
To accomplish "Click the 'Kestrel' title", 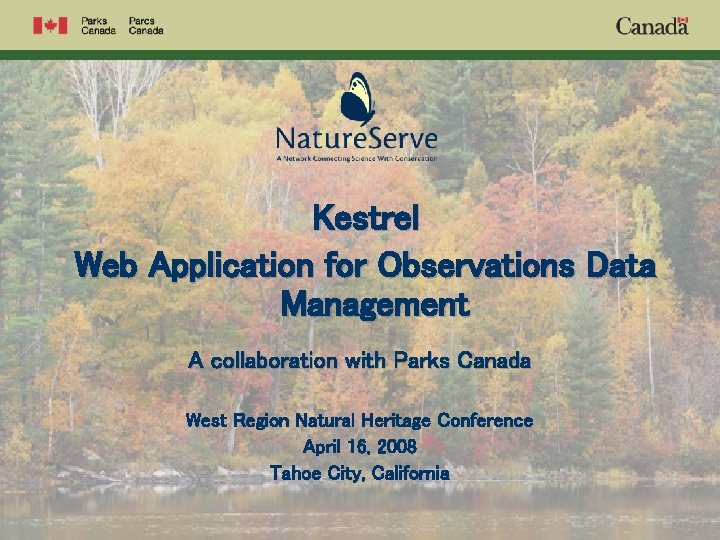I will point(366,218).
